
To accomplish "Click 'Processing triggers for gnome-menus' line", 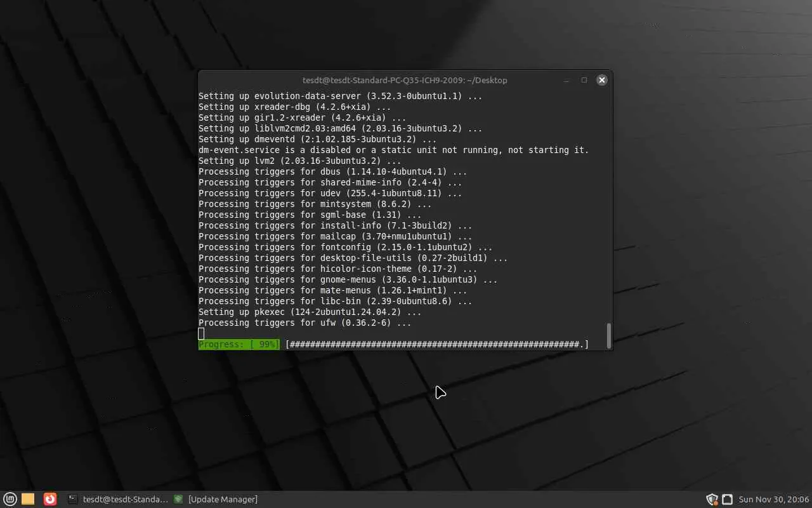I will point(348,279).
